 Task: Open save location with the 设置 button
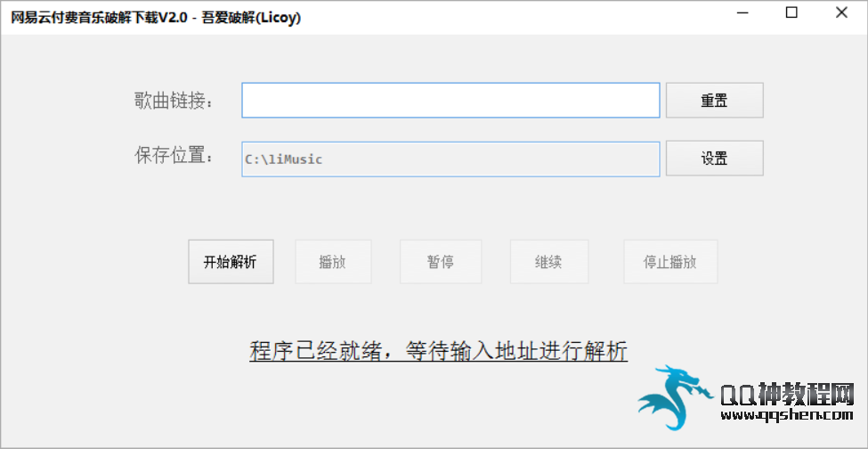click(714, 159)
